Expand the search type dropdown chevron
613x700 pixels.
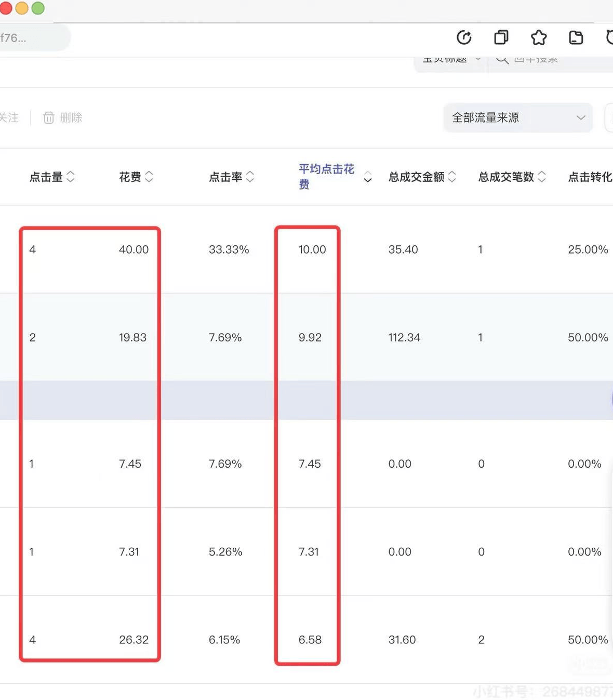tap(478, 59)
